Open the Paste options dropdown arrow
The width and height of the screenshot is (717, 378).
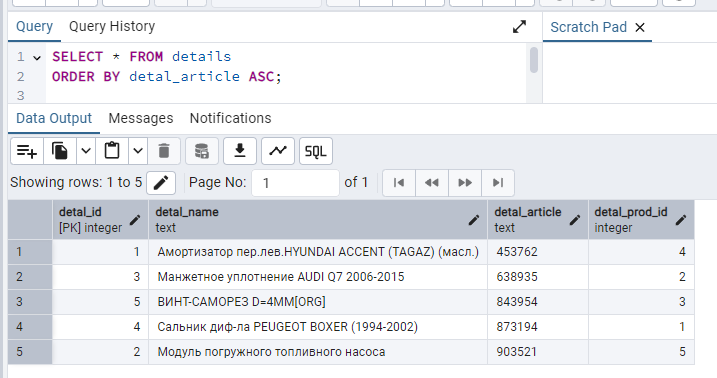[x=138, y=151]
